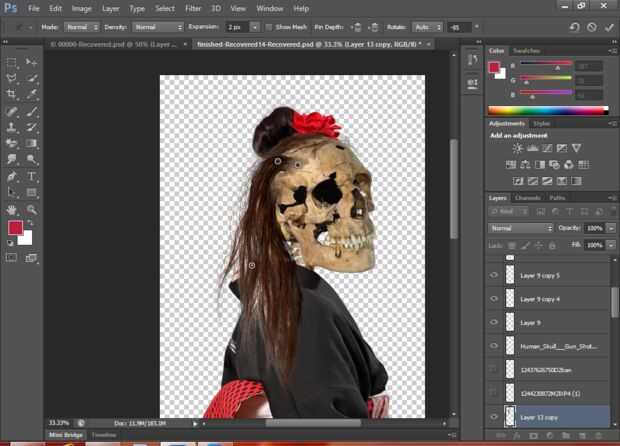Select the Zoom tool in toolbox

pos(32,209)
